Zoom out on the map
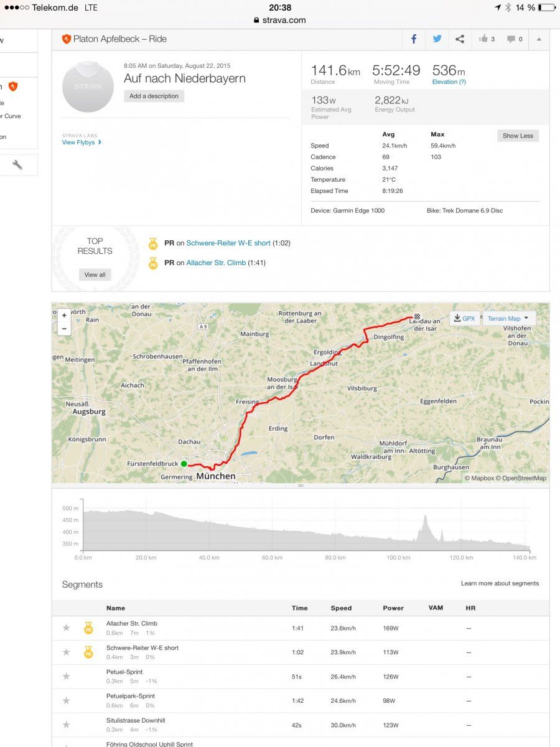The height and width of the screenshot is (747, 560). click(x=64, y=329)
